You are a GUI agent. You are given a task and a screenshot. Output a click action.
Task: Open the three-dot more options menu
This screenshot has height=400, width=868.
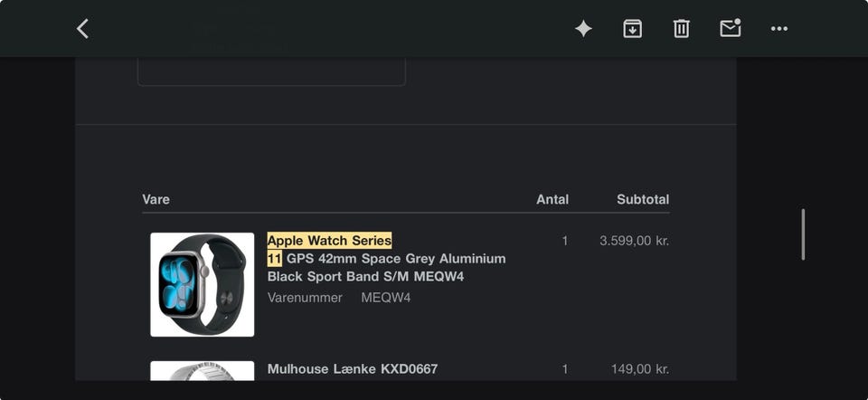[779, 29]
